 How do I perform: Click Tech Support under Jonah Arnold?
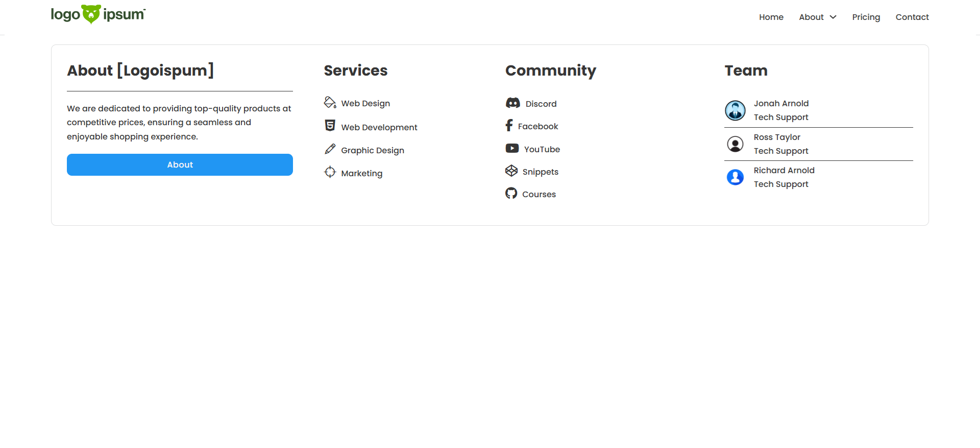coord(781,117)
